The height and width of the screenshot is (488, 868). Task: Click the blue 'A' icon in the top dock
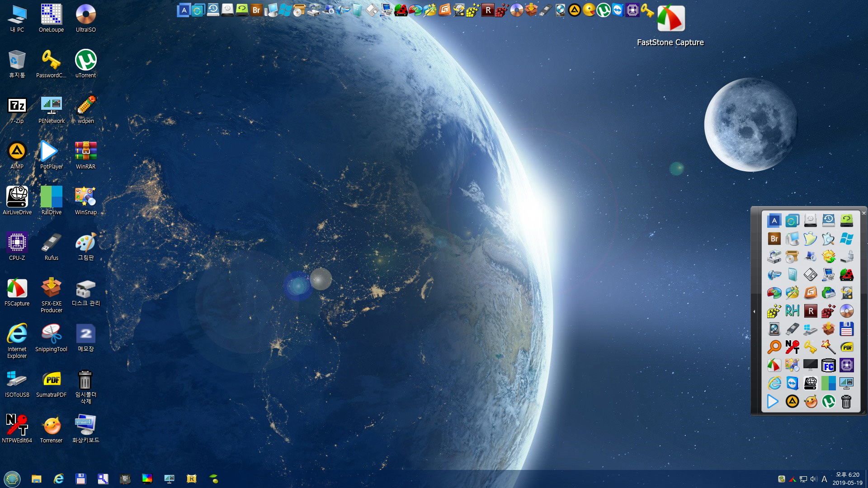184,10
